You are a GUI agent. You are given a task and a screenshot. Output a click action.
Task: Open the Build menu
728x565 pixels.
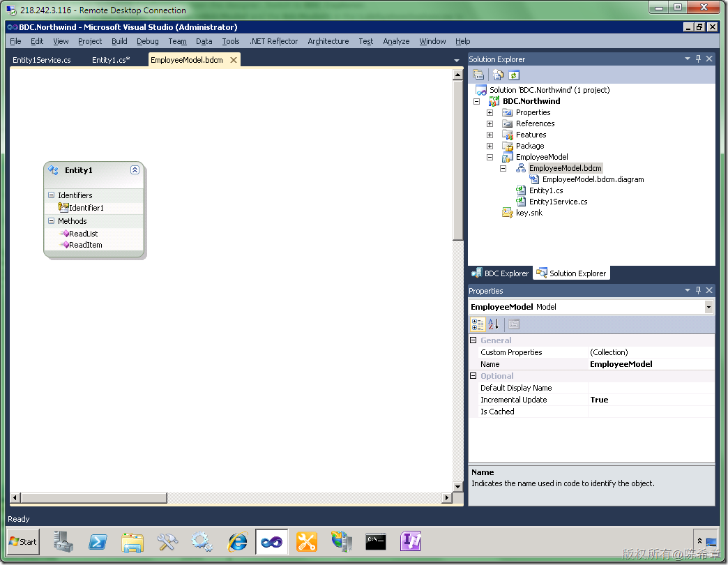coord(119,41)
